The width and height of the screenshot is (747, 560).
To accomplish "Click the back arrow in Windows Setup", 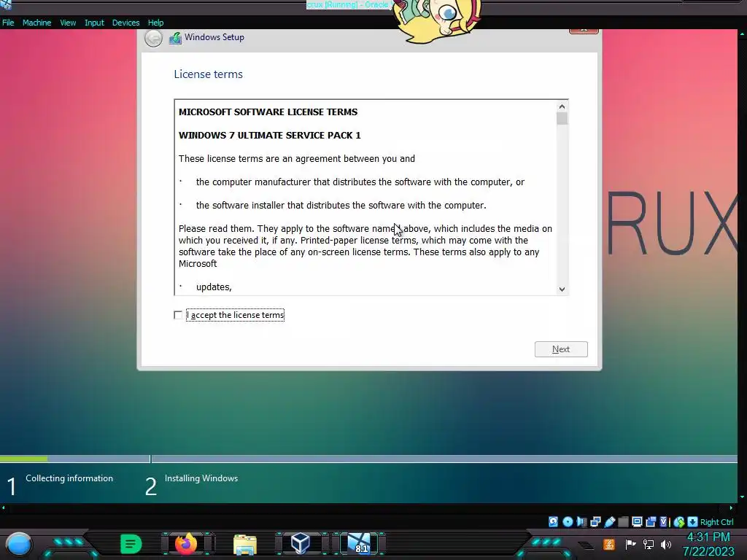I will (x=153, y=38).
